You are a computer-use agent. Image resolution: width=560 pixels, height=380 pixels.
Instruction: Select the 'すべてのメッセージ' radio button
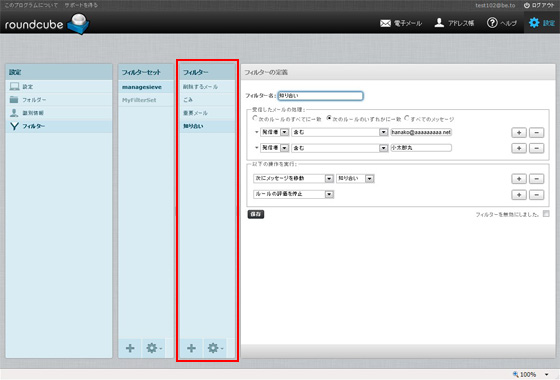pyautogui.click(x=407, y=118)
